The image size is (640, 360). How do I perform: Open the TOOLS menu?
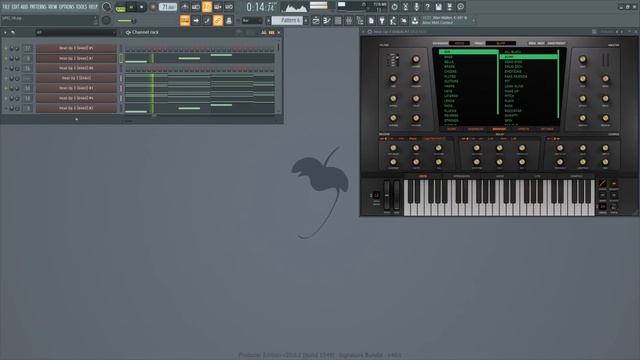[82, 7]
